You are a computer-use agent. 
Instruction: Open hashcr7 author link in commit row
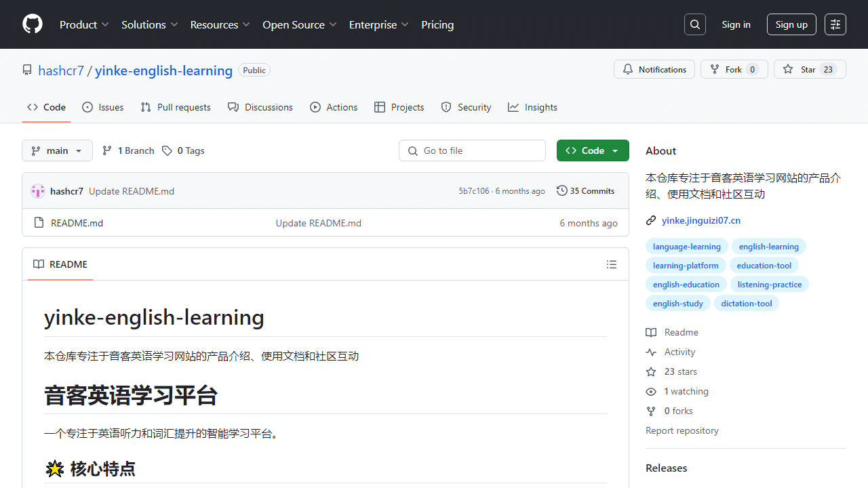(x=66, y=191)
